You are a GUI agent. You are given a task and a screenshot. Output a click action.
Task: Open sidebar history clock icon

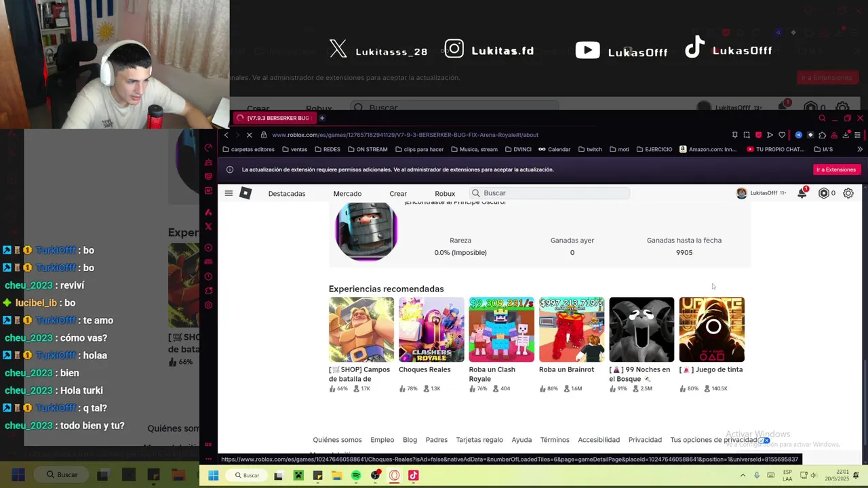(x=209, y=277)
